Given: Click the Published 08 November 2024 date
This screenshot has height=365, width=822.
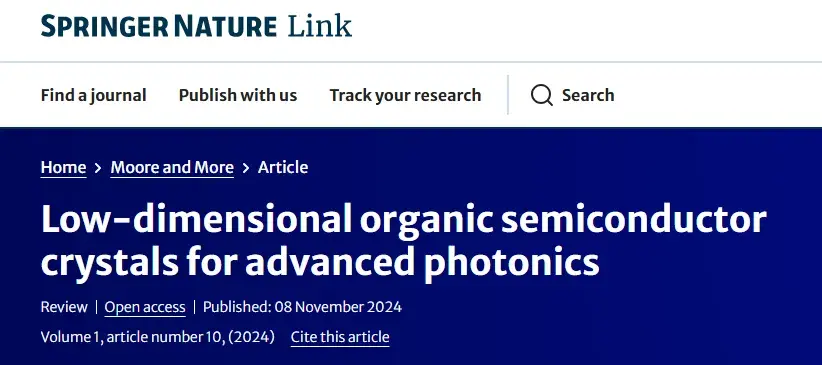Looking at the screenshot, I should pos(302,307).
